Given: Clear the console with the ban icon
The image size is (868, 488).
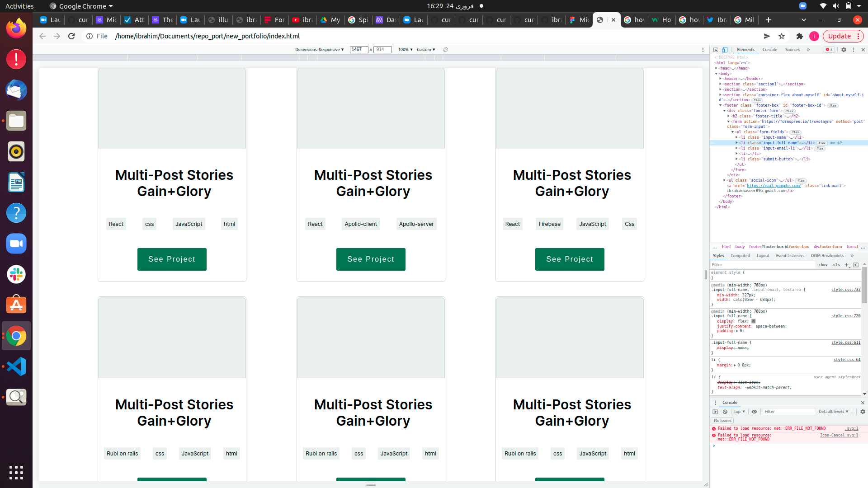Looking at the screenshot, I should [x=725, y=412].
